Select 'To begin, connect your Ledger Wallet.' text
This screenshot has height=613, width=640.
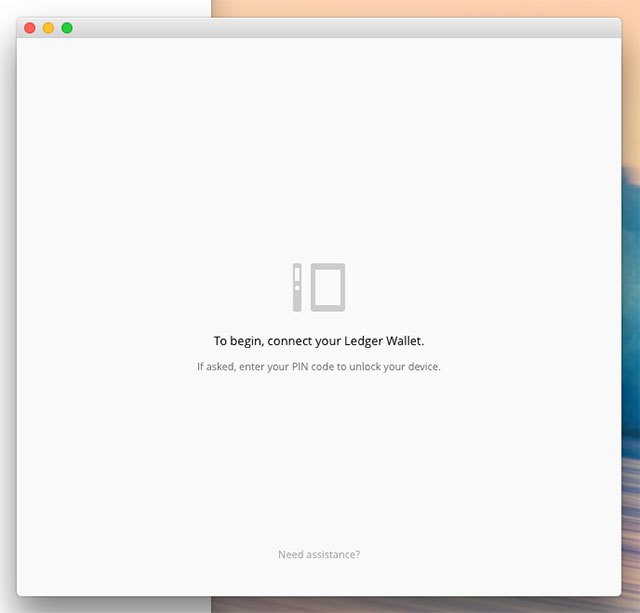click(x=319, y=341)
